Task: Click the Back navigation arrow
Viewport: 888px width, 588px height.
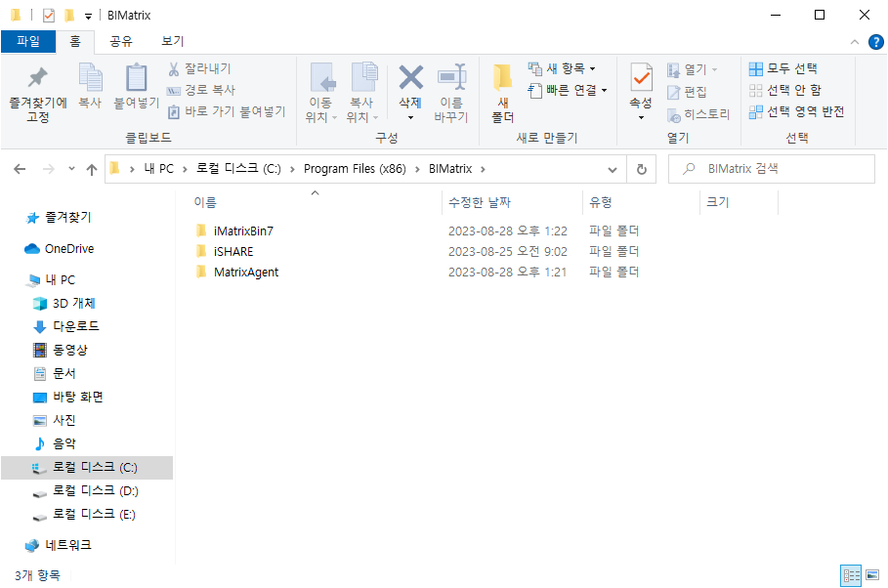Action: pyautogui.click(x=20, y=169)
